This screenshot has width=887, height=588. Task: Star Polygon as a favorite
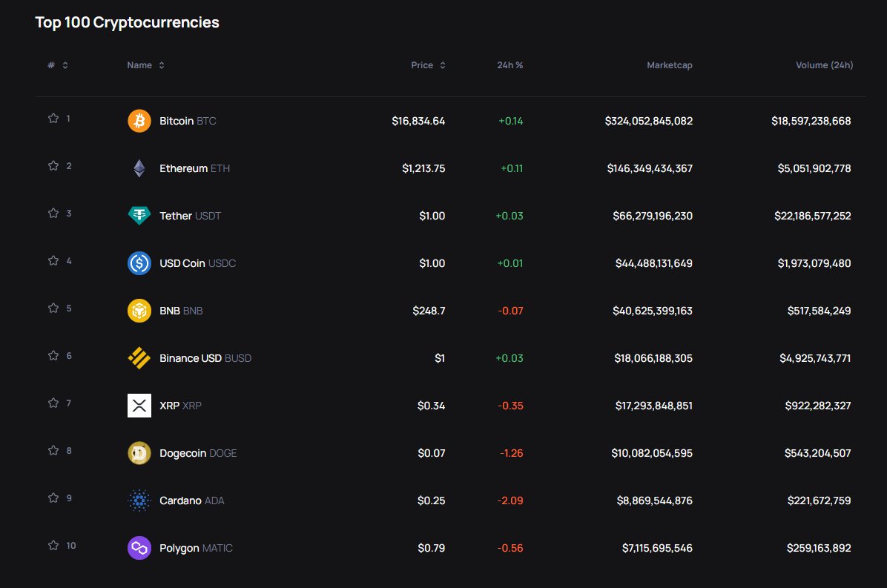(x=53, y=546)
